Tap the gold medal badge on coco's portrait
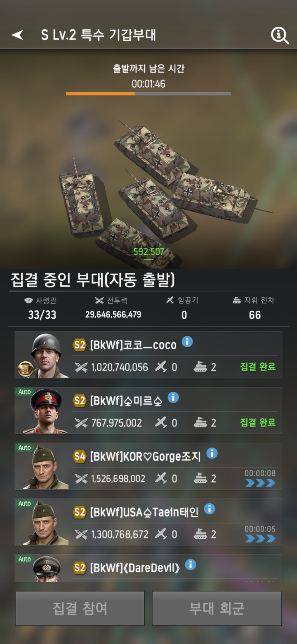The width and height of the screenshot is (297, 644). coord(26,369)
